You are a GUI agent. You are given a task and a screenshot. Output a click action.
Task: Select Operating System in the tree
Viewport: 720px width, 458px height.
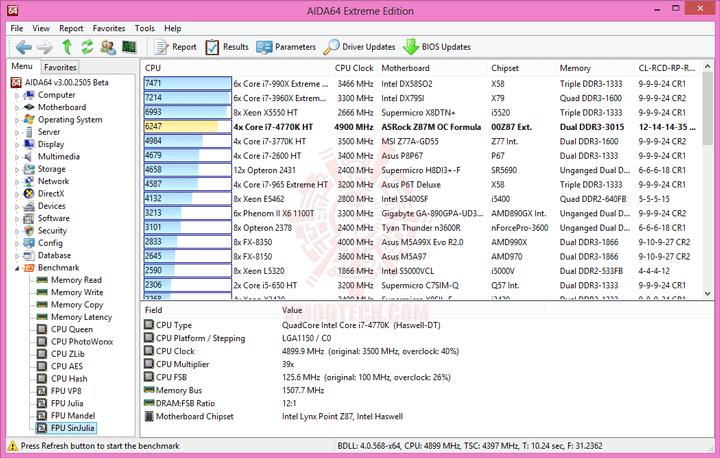click(x=70, y=119)
